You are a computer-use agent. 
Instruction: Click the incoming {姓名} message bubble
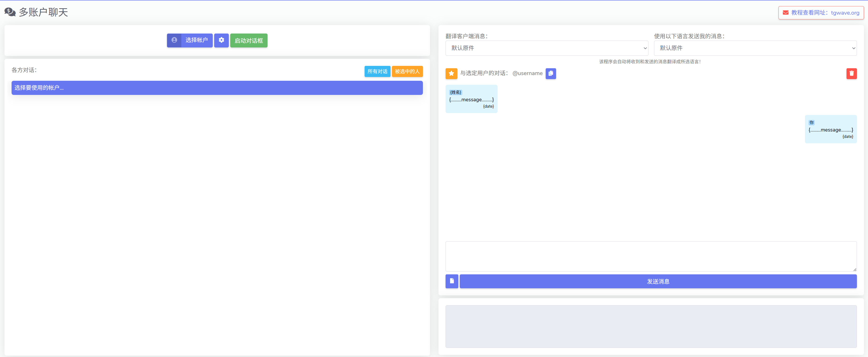(x=471, y=99)
